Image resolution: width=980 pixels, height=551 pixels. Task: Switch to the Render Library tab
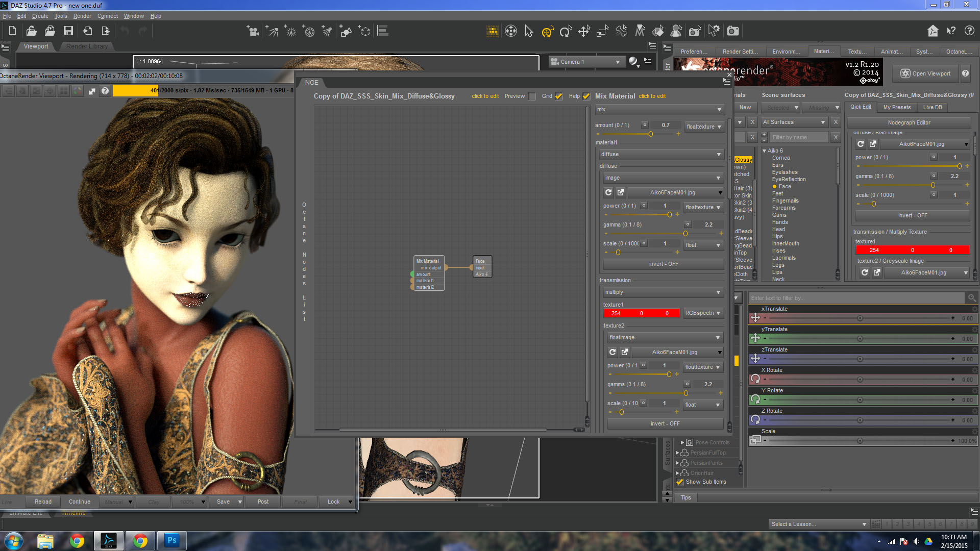(87, 46)
